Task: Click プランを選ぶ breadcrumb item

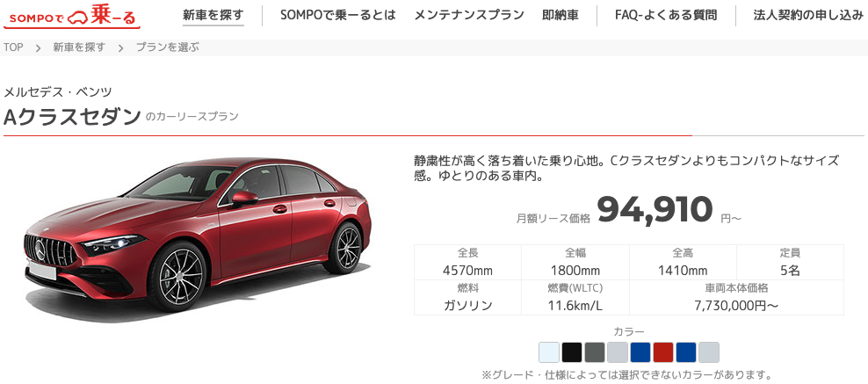Action: coord(167,47)
